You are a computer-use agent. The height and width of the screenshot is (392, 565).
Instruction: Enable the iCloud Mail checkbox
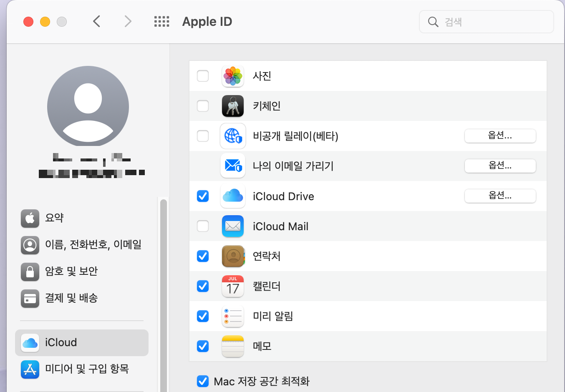(203, 226)
